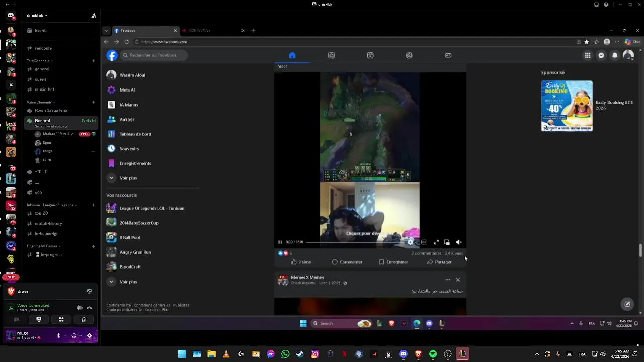Open the activities launcher button
The width and height of the screenshot is (644, 362).
point(61,319)
